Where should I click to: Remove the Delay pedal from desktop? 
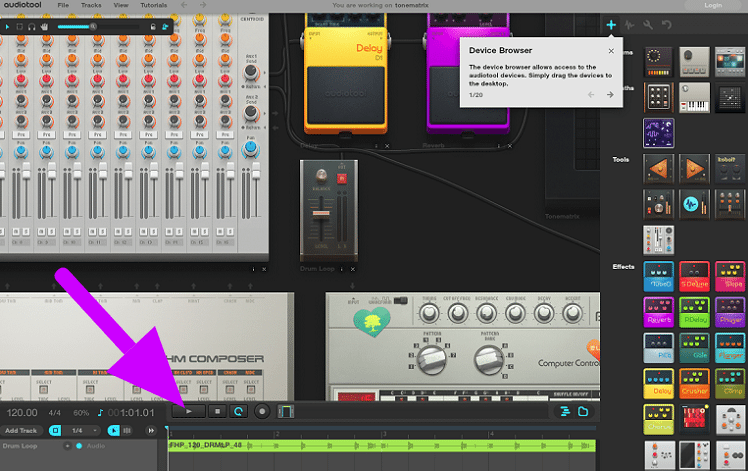(387, 146)
